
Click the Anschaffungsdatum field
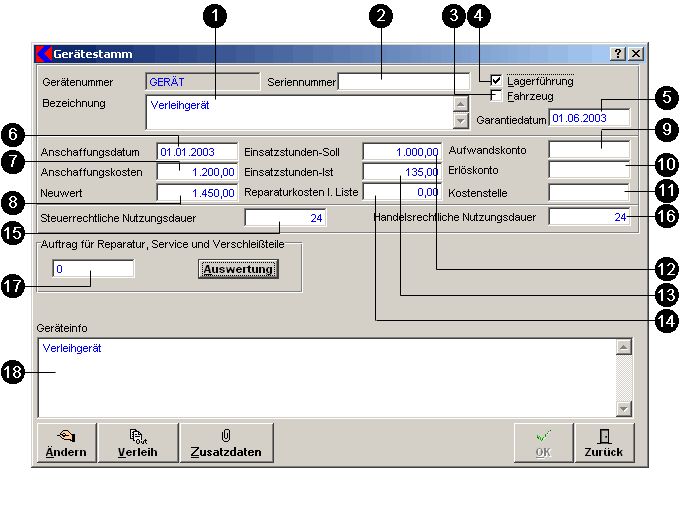point(197,152)
